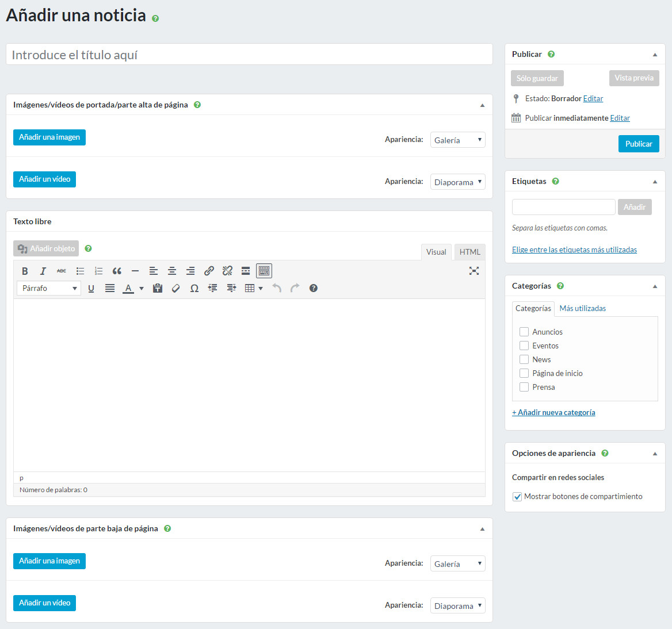Click the paste as text clipboard icon
This screenshot has height=629, width=672.
click(x=158, y=288)
